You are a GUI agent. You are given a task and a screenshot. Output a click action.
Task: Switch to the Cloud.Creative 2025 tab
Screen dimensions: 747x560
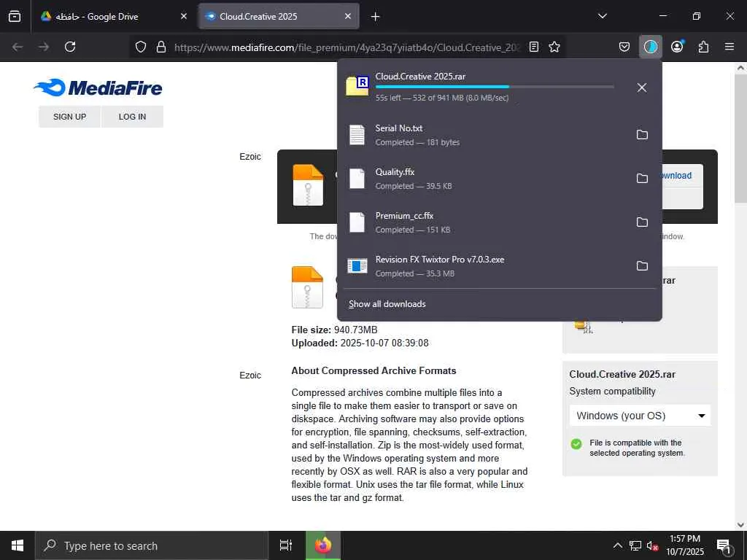[279, 16]
